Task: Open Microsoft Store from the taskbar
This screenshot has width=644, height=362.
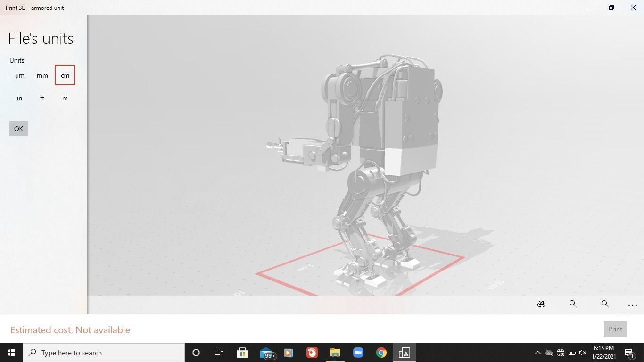Action: pyautogui.click(x=242, y=353)
